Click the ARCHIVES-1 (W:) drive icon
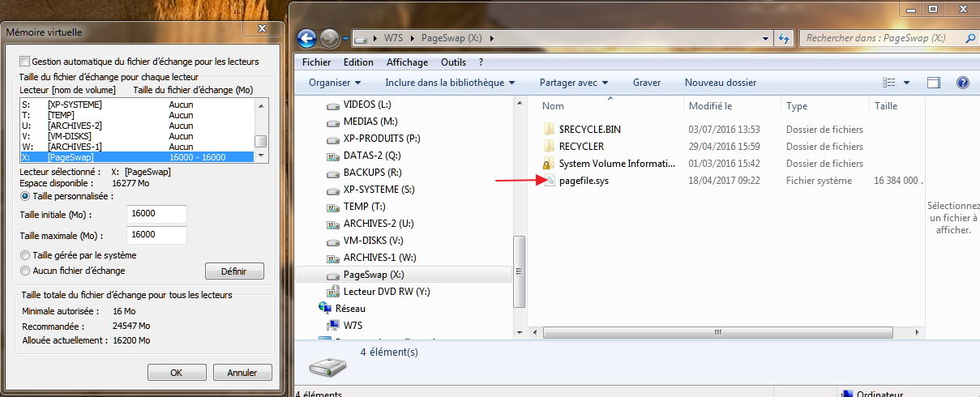Viewport: 980px width, 397px height. coord(332,258)
